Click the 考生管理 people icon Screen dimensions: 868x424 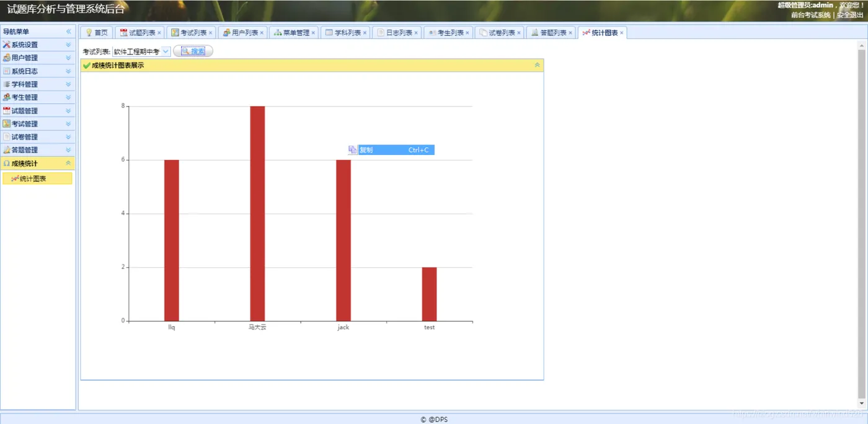tap(6, 97)
